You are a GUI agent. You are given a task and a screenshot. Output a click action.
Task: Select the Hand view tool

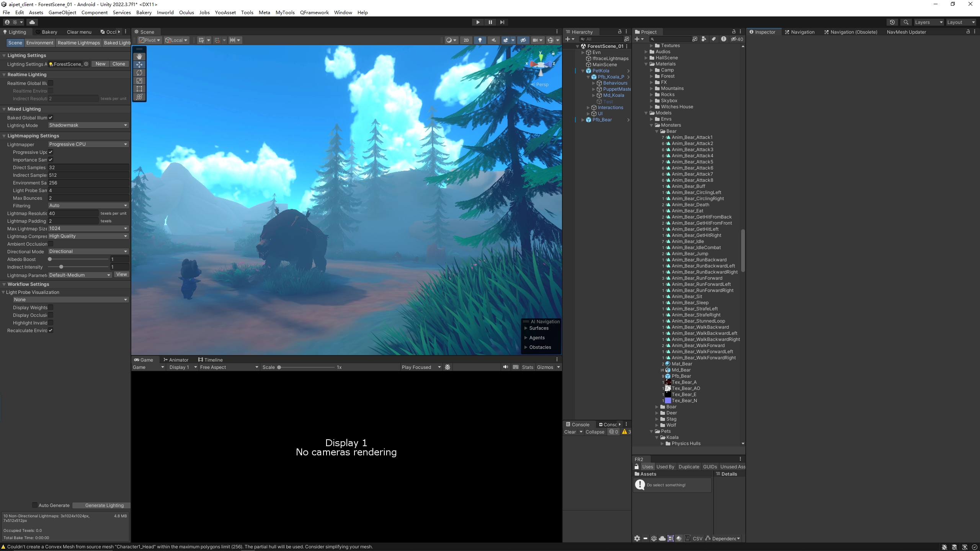[x=139, y=56]
